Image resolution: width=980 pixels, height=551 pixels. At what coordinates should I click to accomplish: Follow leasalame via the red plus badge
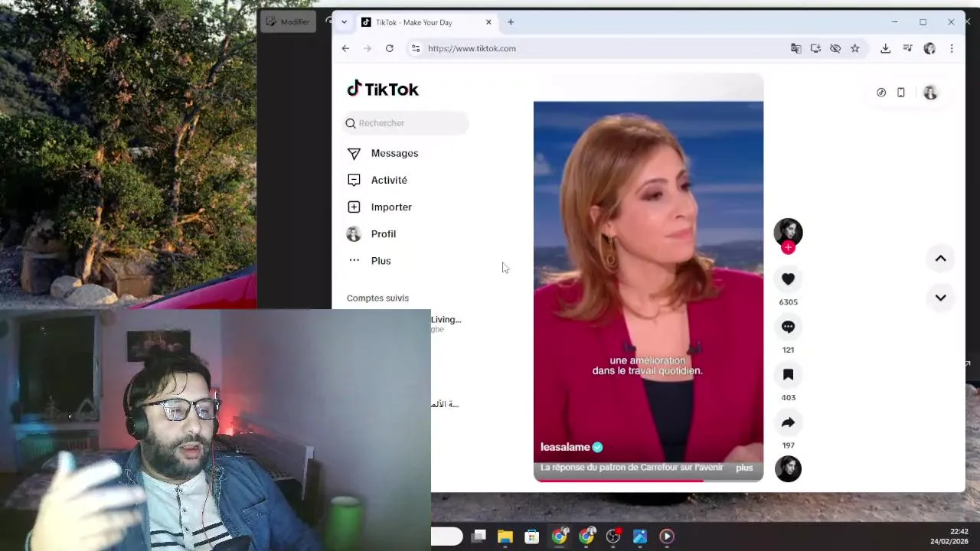click(x=788, y=247)
